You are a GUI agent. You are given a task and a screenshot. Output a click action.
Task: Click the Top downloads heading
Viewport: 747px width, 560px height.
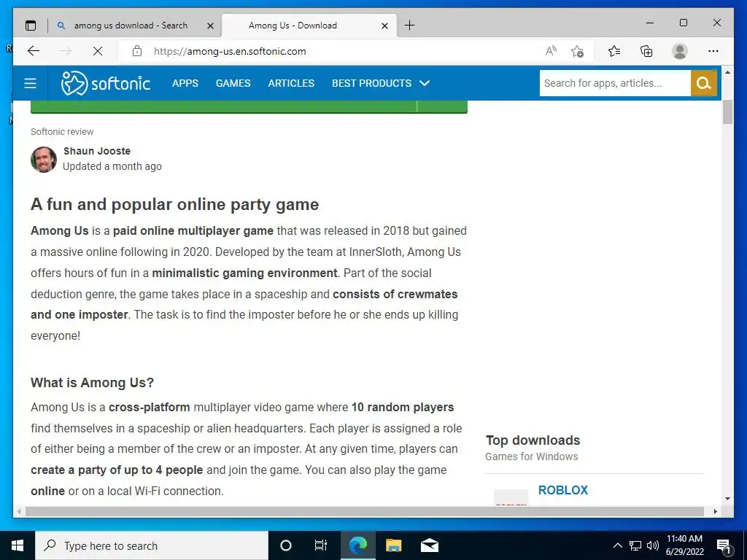pyautogui.click(x=533, y=440)
